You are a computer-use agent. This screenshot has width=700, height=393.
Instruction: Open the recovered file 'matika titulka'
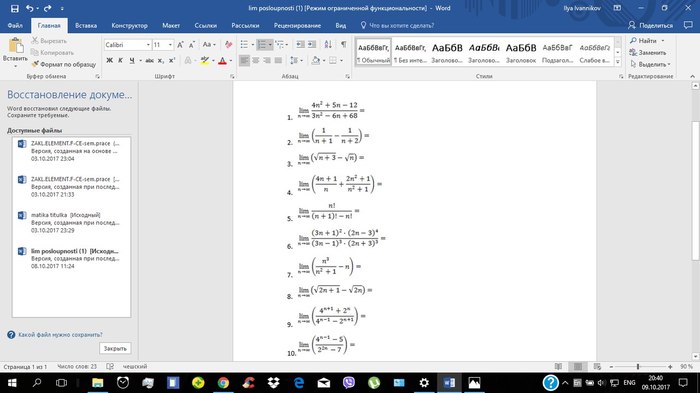[71, 222]
